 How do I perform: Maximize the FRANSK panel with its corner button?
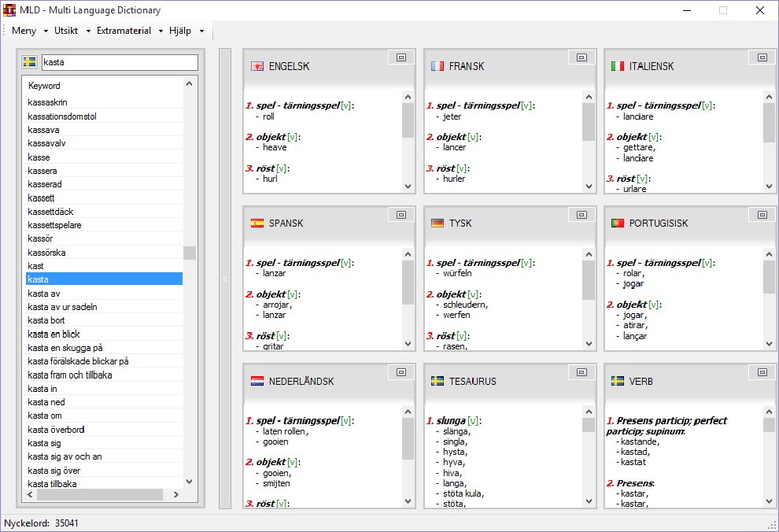pyautogui.click(x=581, y=57)
